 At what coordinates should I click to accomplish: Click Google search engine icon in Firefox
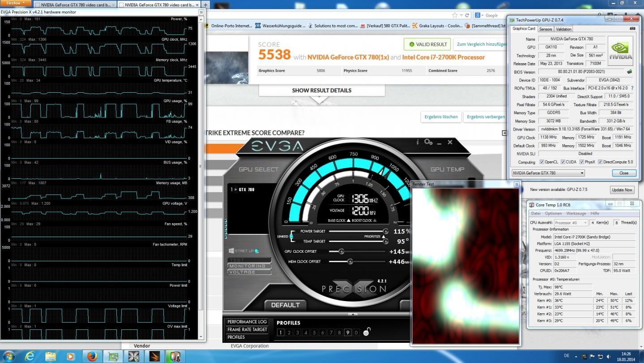[478, 15]
